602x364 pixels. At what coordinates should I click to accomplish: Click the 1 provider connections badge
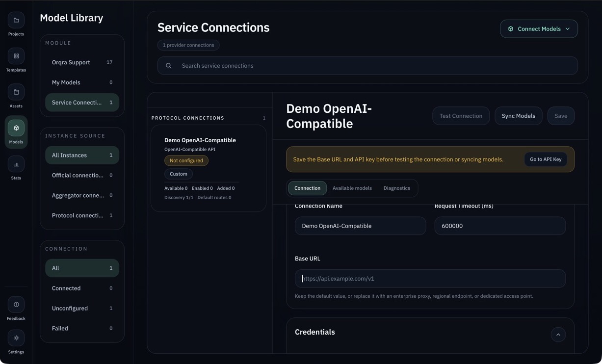pos(188,45)
